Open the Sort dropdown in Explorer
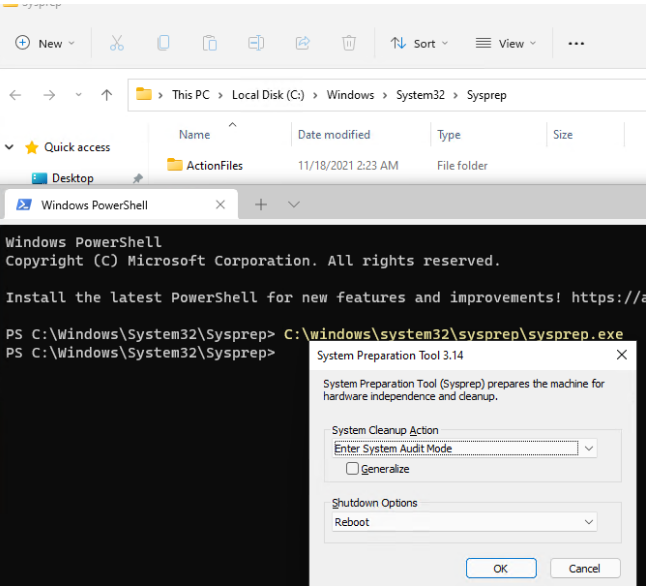The width and height of the screenshot is (663, 586). pos(419,43)
